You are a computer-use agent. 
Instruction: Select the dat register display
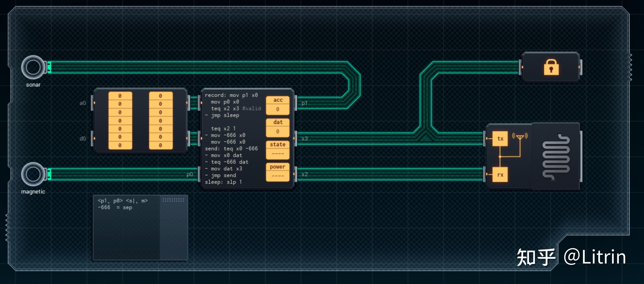pos(278,128)
